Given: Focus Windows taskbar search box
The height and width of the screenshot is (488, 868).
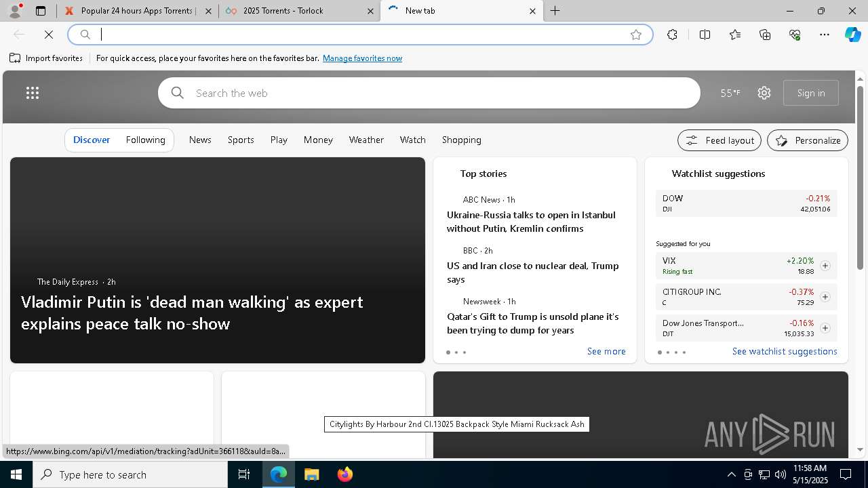Looking at the screenshot, I should click(130, 474).
